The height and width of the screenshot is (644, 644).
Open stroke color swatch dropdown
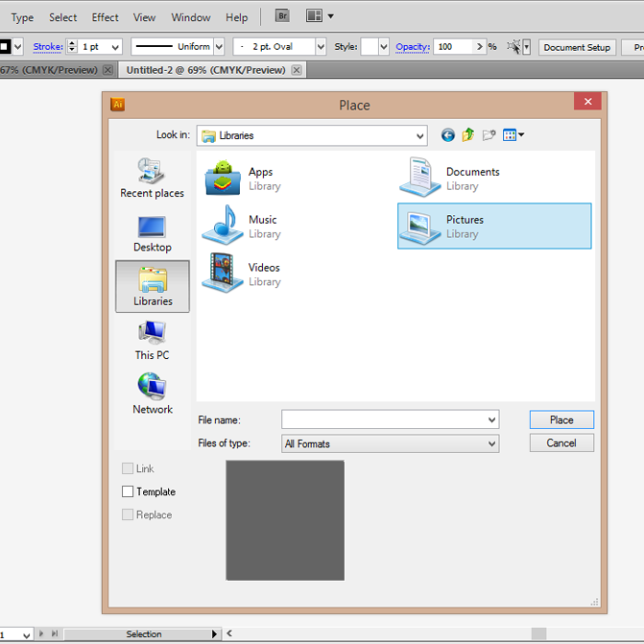coord(17,47)
